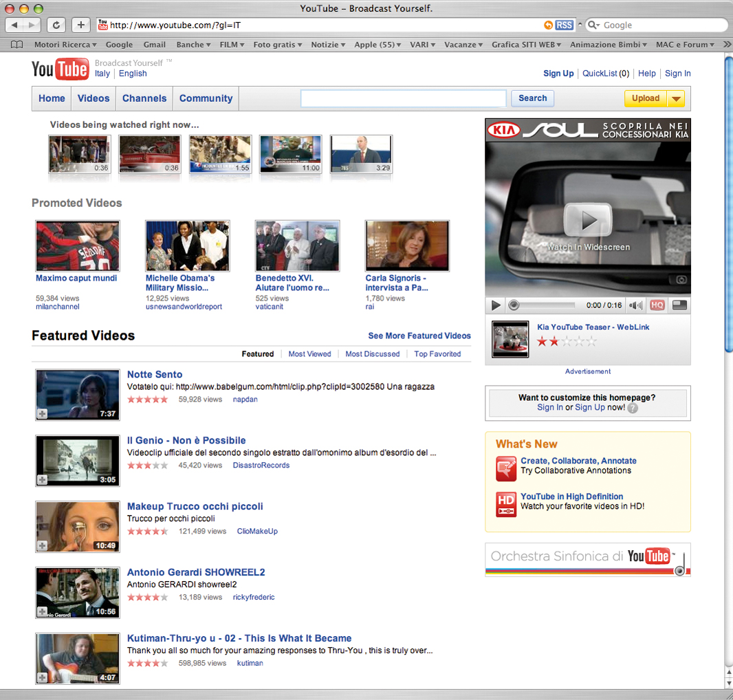Open the Collaborative Annotations red icon
This screenshot has width=733, height=700.
point(506,468)
